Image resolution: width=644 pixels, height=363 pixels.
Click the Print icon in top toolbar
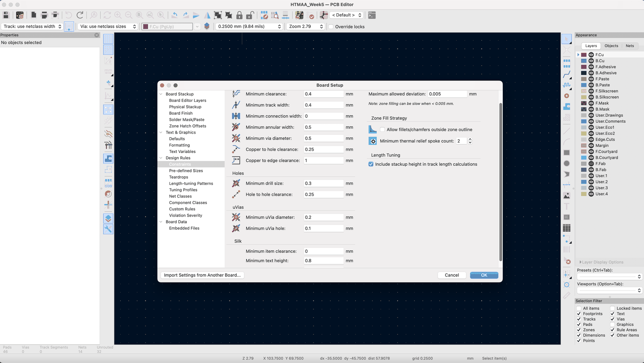(x=44, y=15)
